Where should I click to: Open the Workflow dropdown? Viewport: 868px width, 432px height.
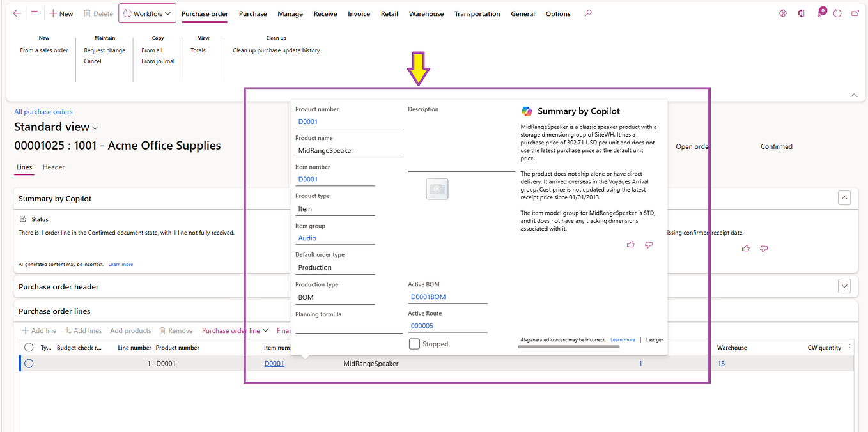click(147, 13)
